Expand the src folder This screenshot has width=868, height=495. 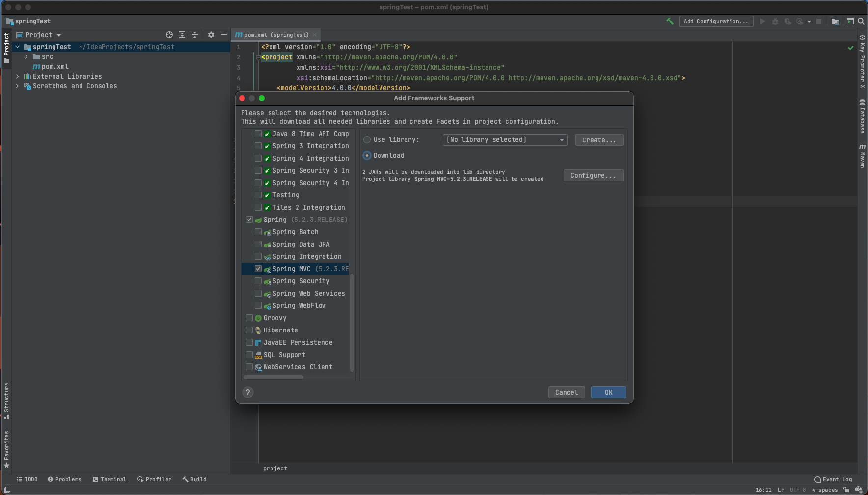(x=27, y=56)
